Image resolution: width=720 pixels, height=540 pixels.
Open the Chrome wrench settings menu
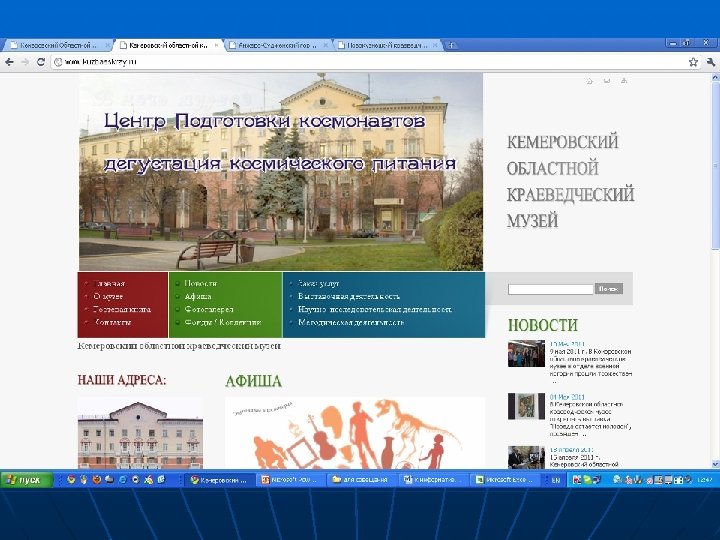coord(710,62)
